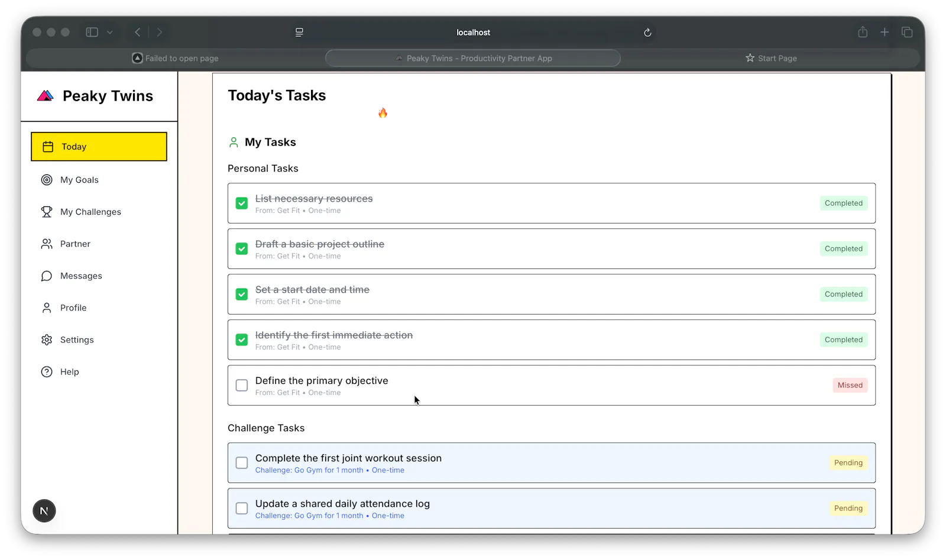Check Define the primary objective task
Image resolution: width=946 pixels, height=560 pixels.
242,386
